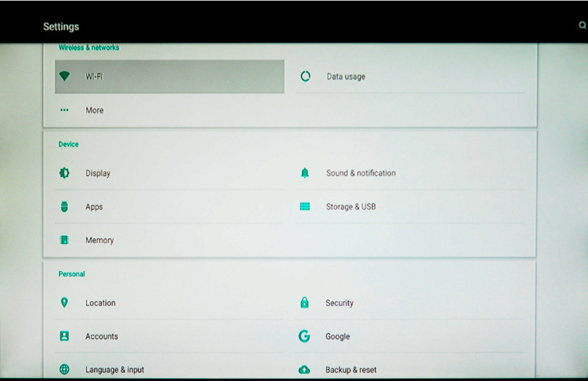The image size is (588, 381).
Task: Click the Settings title in the top bar
Action: point(61,26)
